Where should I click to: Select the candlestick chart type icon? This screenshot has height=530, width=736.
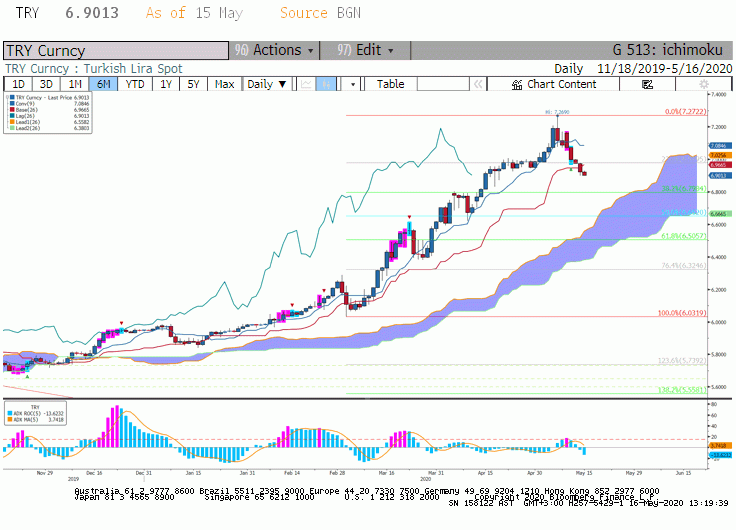[x=326, y=84]
